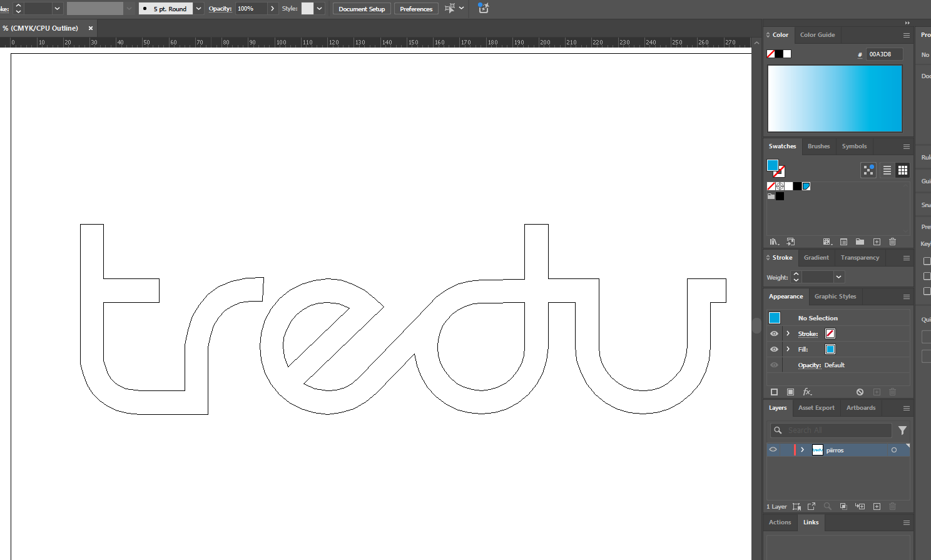This screenshot has width=931, height=560.
Task: Click Preferences button
Action: click(416, 9)
